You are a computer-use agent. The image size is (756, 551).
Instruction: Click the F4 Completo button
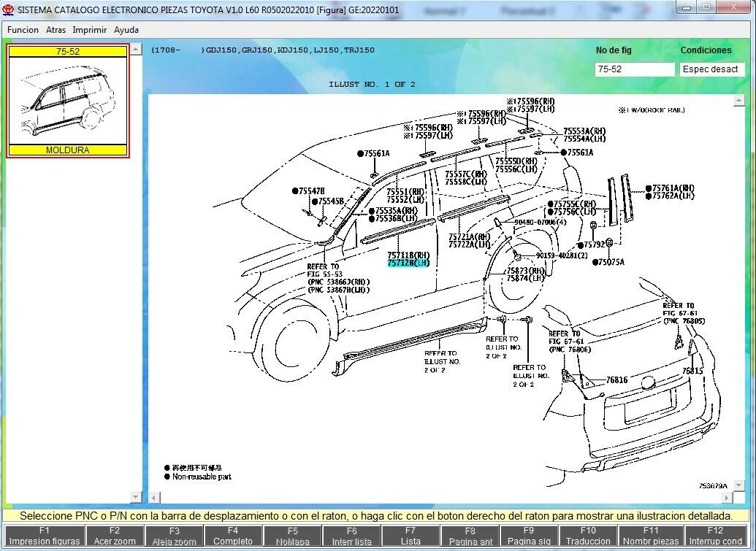[x=233, y=536]
